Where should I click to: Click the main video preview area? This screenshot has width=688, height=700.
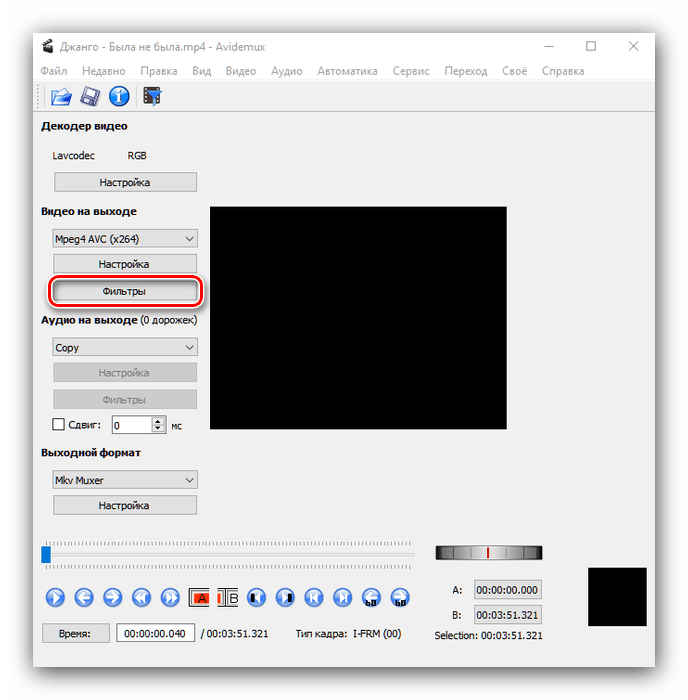pos(358,318)
